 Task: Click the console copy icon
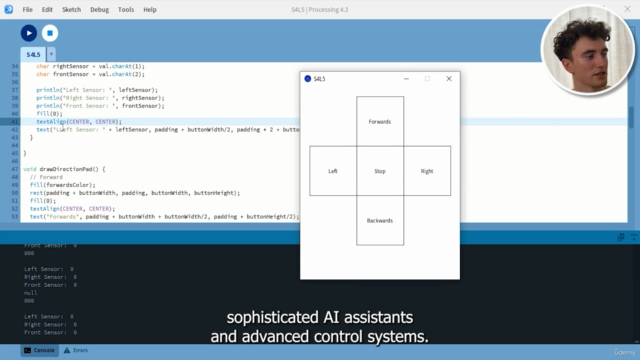point(621,237)
